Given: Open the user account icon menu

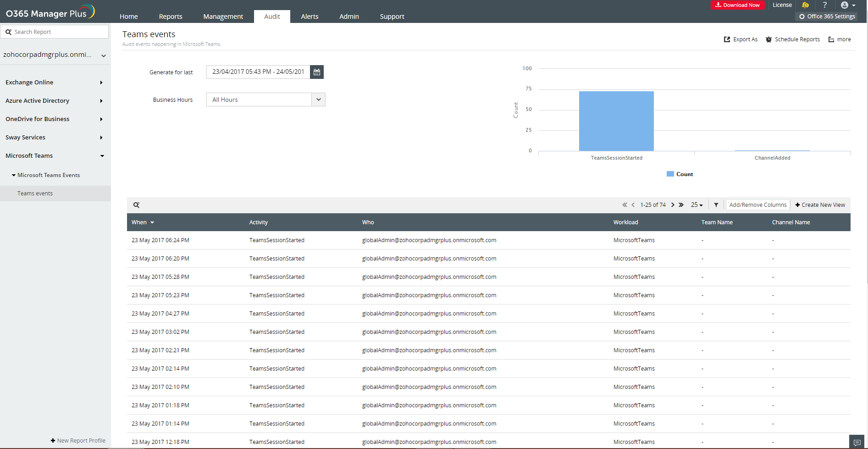Looking at the screenshot, I should [x=848, y=5].
